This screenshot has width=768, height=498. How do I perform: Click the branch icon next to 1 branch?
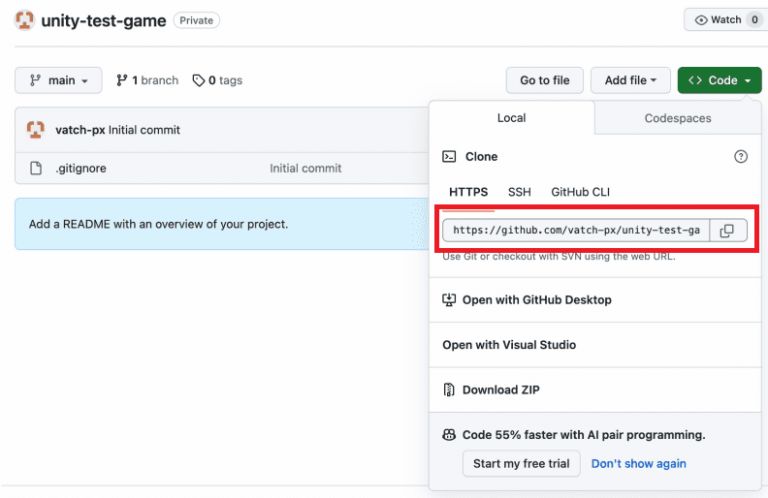[122, 80]
